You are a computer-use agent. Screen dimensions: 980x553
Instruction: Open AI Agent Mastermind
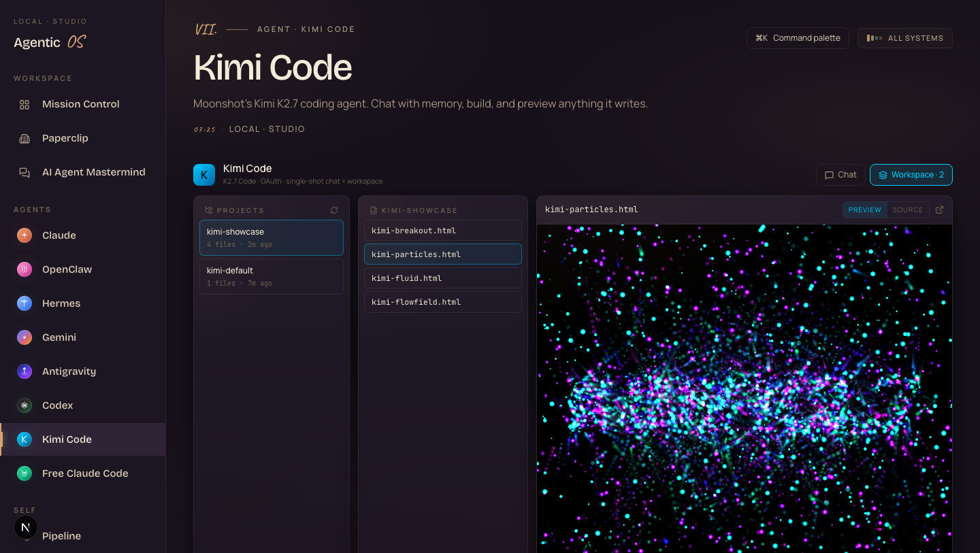click(83, 172)
